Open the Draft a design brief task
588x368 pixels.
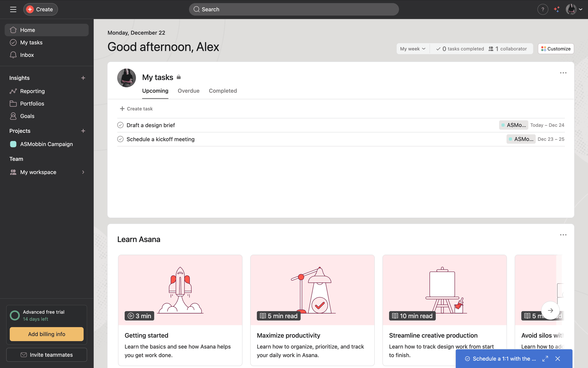tap(151, 125)
